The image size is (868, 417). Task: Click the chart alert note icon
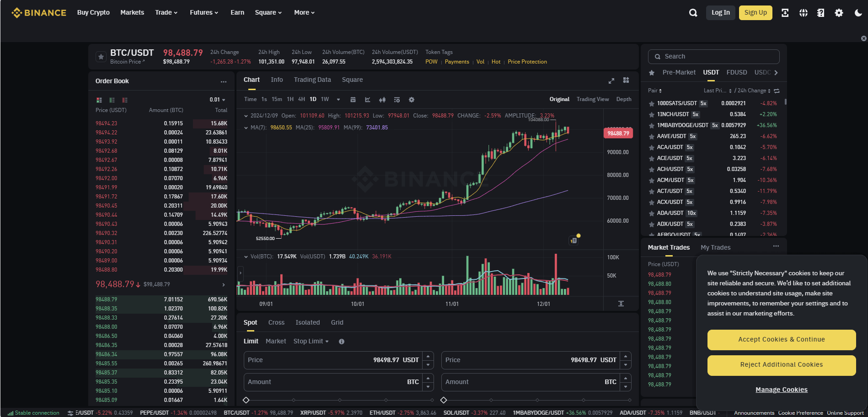click(x=574, y=240)
